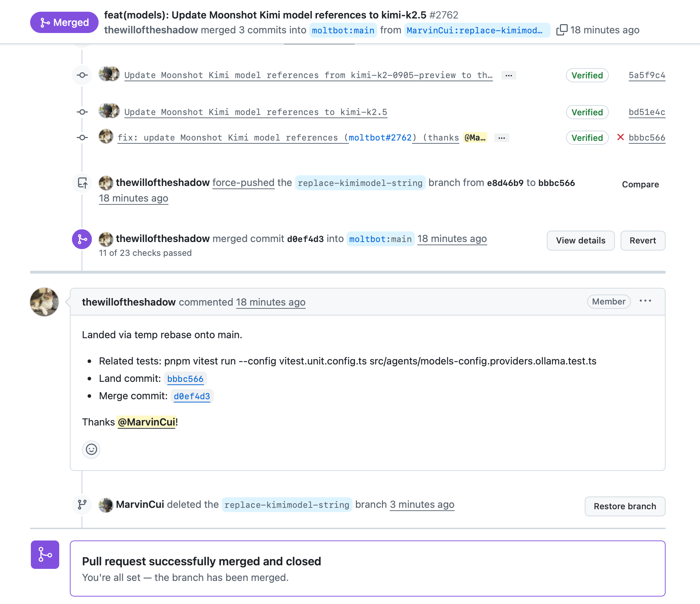
Task: Open the Compare link for the force-push
Action: tap(640, 185)
